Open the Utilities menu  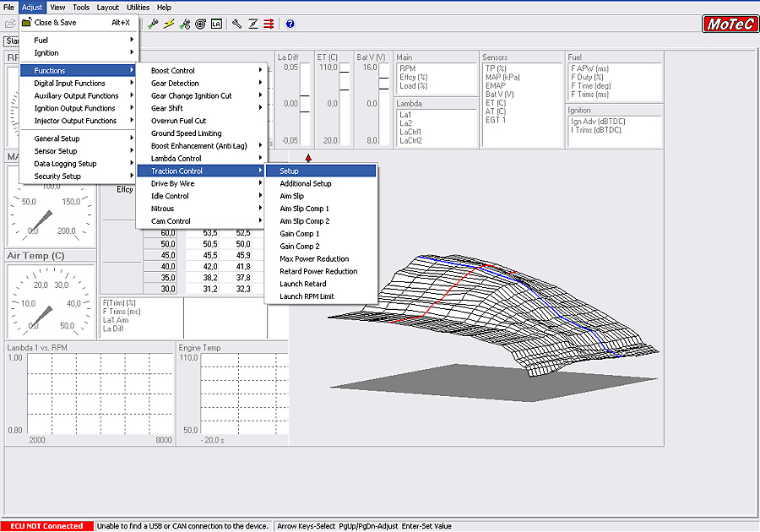pyautogui.click(x=138, y=7)
